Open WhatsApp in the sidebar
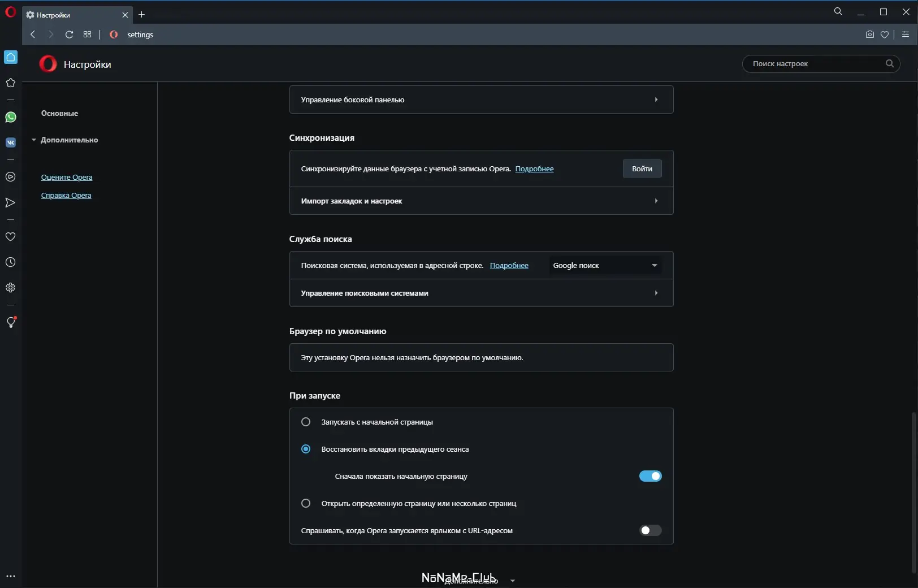The width and height of the screenshot is (918, 588). point(11,117)
